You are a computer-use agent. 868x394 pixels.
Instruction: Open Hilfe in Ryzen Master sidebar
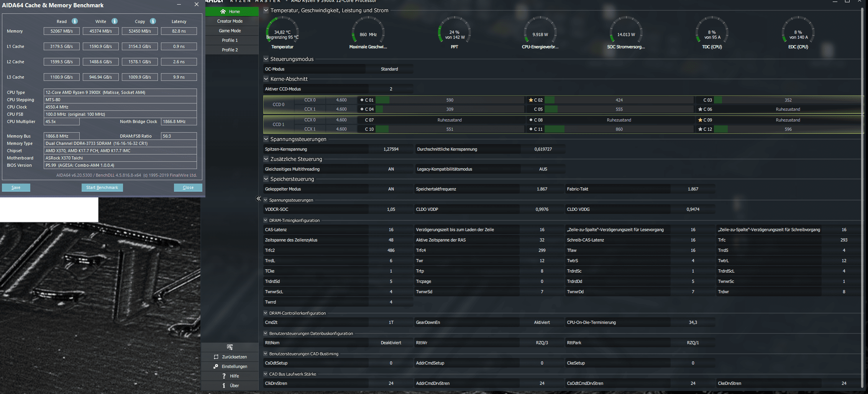[x=230, y=376]
